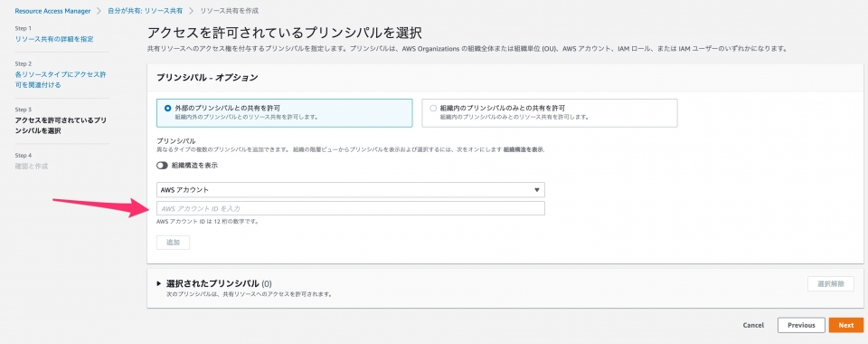The image size is (868, 344).
Task: Click the Previous button
Action: tap(801, 325)
